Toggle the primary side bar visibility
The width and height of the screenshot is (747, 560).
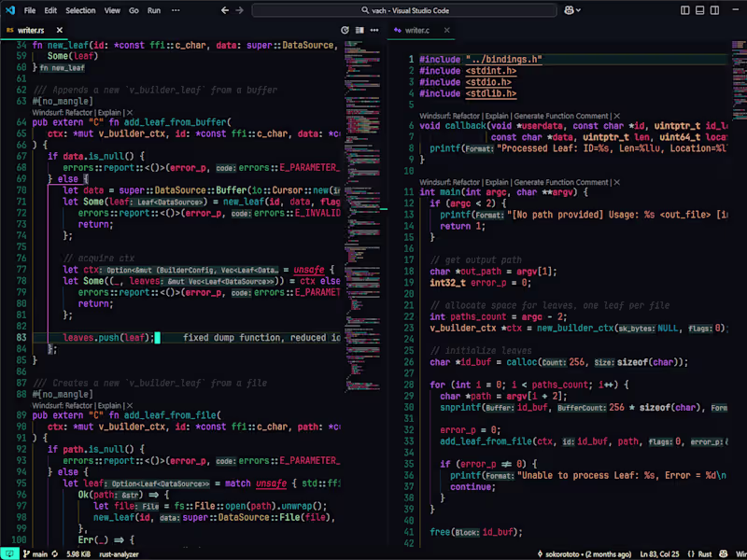686,10
